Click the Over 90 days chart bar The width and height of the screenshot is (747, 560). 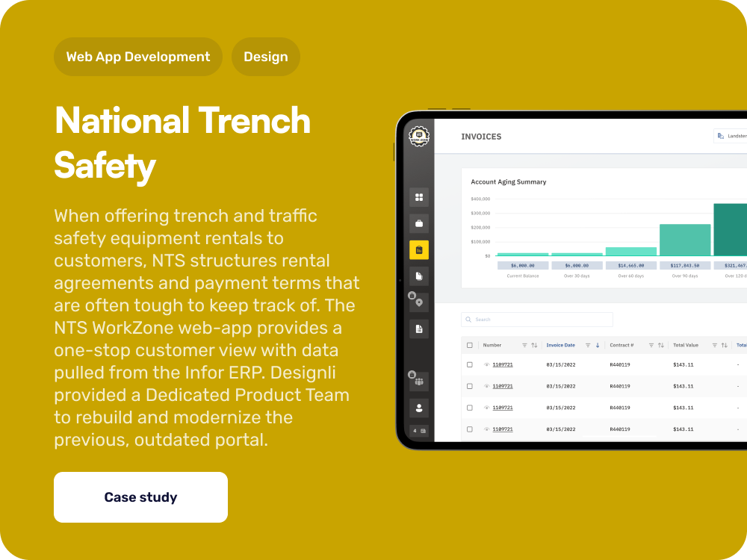pos(684,240)
